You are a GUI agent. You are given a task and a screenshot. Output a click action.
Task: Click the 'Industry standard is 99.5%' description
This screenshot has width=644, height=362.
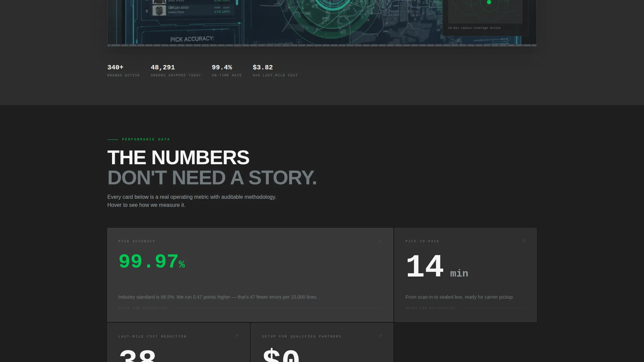point(218,297)
